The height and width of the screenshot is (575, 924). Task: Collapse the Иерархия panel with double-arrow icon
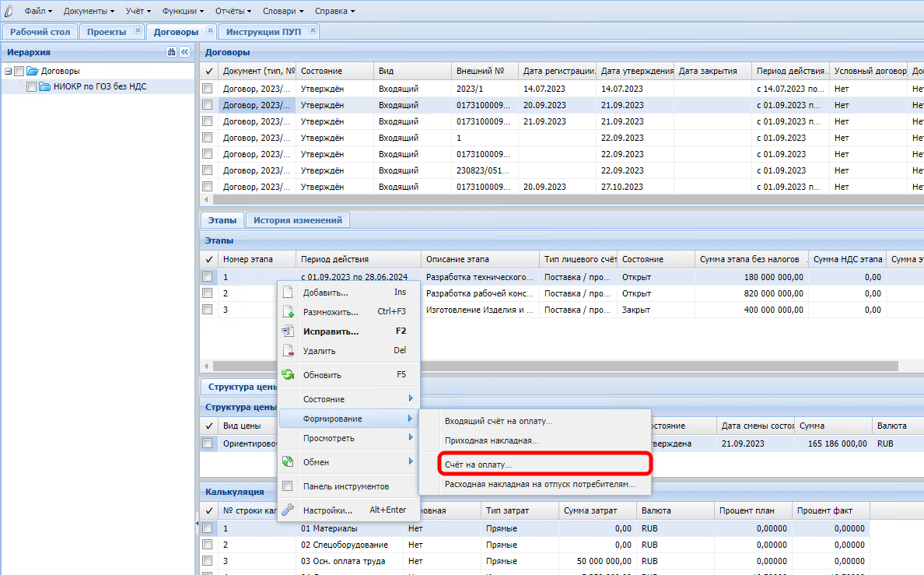pyautogui.click(x=184, y=52)
